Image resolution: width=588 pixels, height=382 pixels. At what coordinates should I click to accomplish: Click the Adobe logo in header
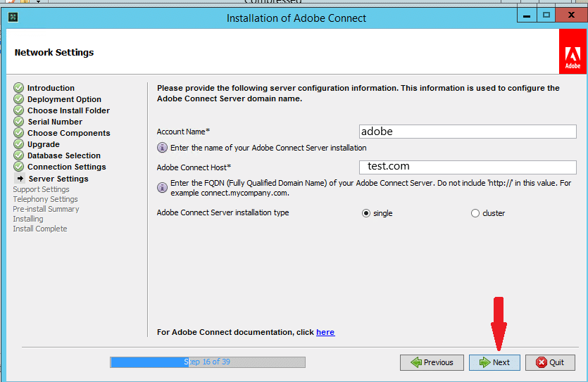point(573,51)
